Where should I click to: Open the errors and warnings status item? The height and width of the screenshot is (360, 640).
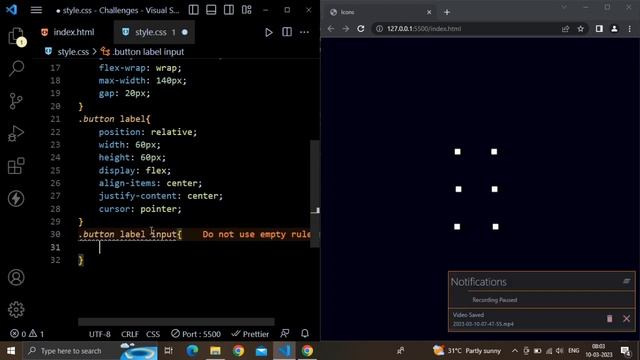[27, 334]
